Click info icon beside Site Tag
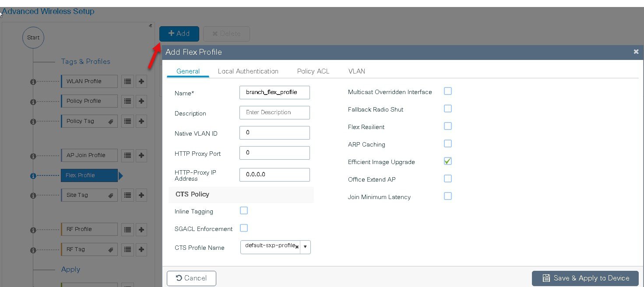Screen dimensions: 644x287 [x=33, y=196]
